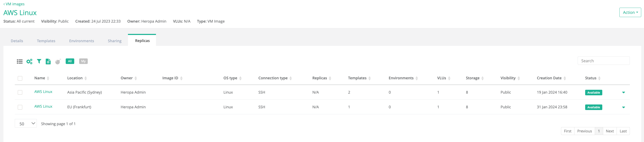Click the grey bomb icon
The image size is (644, 142).
58,61
